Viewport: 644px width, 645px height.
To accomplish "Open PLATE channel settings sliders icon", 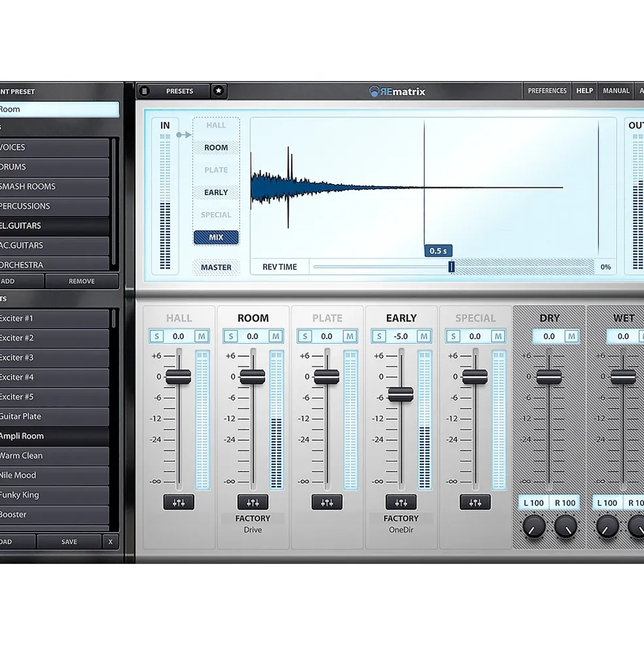I will pos(327,502).
